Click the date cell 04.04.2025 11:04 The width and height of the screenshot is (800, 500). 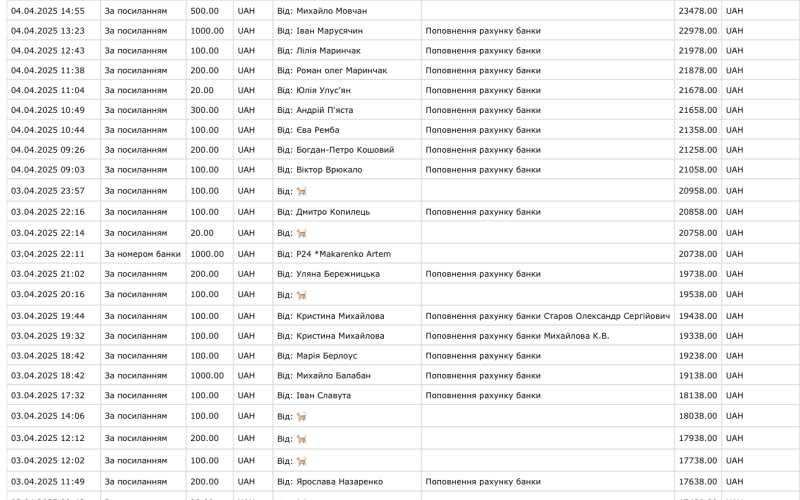tap(48, 90)
